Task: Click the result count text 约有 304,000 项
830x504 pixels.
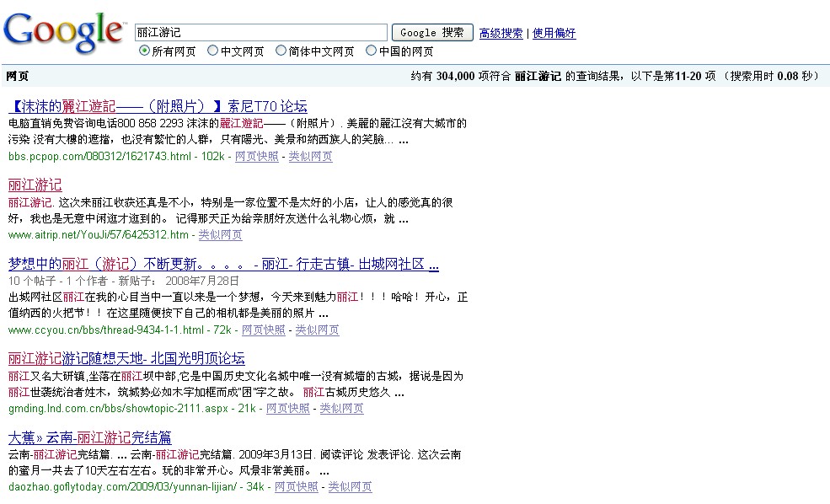Action: pyautogui.click(x=449, y=76)
